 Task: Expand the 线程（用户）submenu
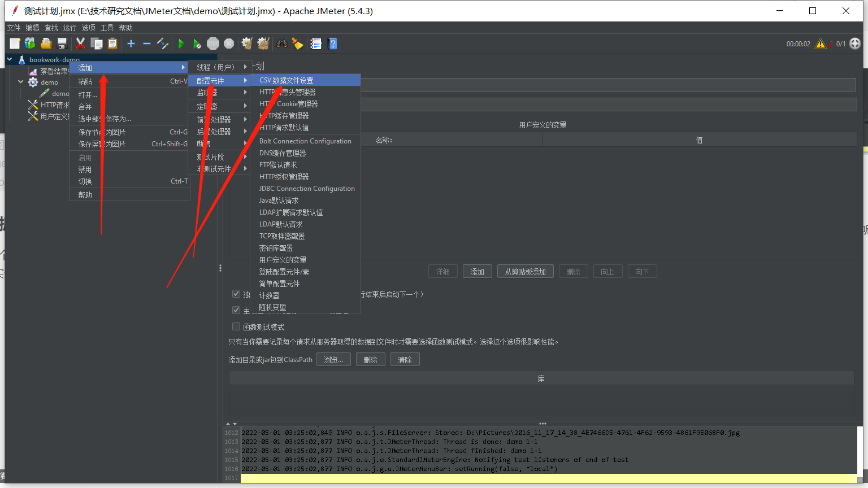[219, 67]
